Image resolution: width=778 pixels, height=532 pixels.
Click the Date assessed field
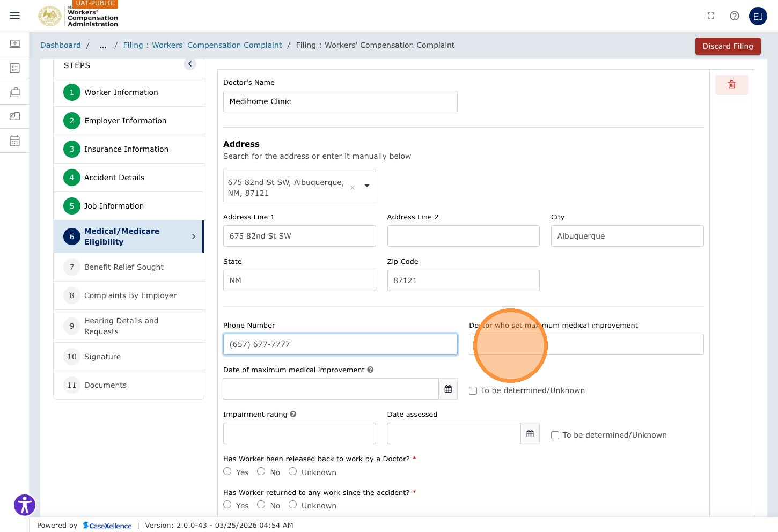[x=454, y=433]
